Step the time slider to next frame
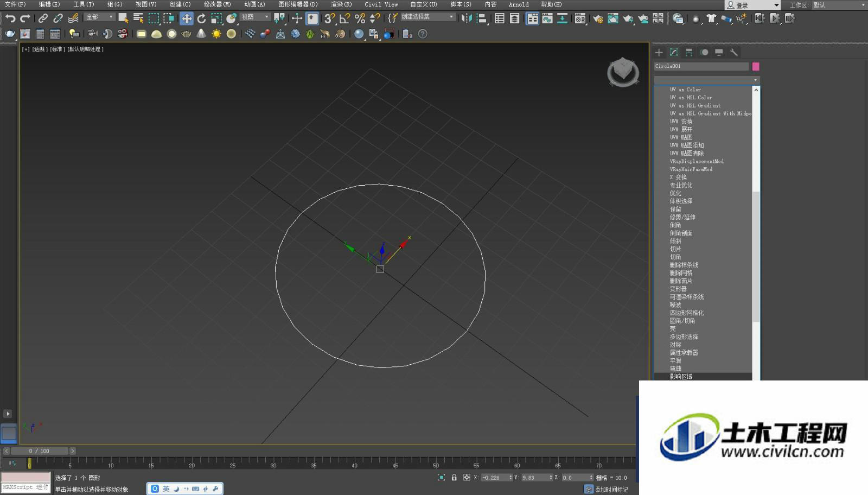Image resolution: width=868 pixels, height=495 pixels. [73, 451]
